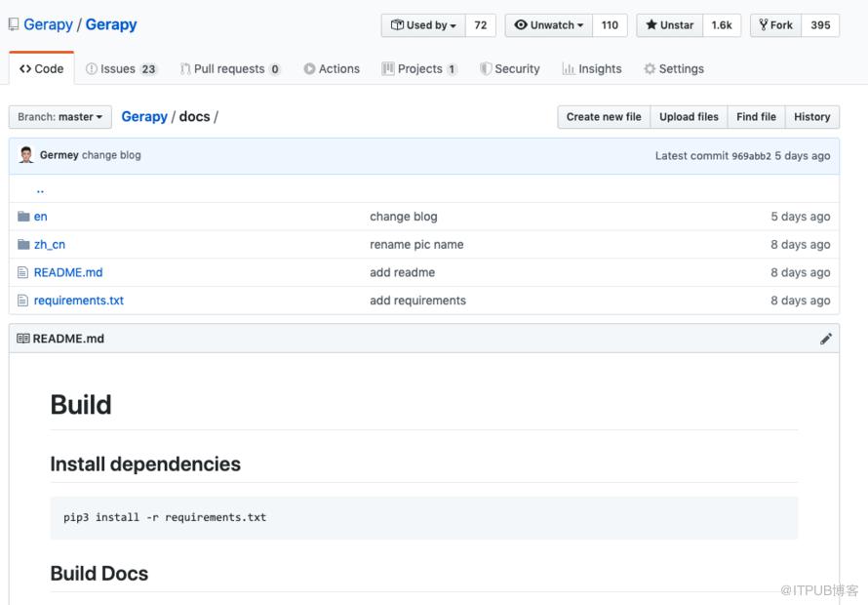Click the stargazers count 1.6k
This screenshot has width=868, height=605.
722,25
